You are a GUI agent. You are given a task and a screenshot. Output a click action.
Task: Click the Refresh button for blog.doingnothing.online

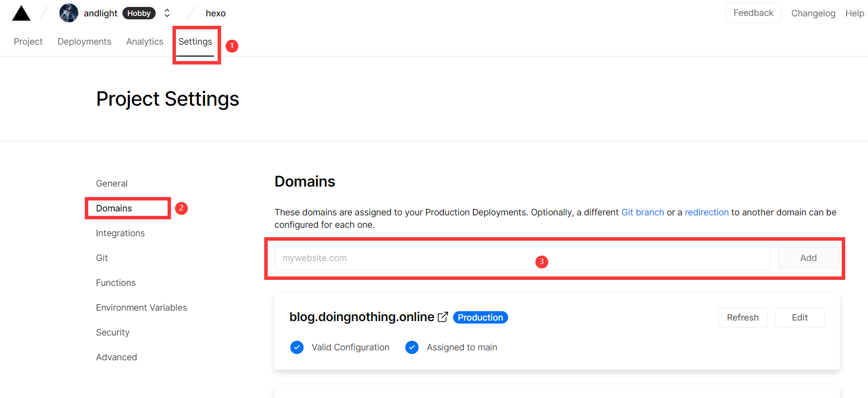[x=743, y=318]
